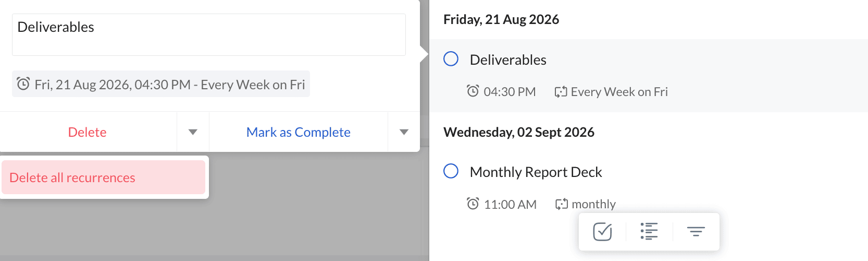
Task: Click the checkmark task view icon
Action: coord(602,231)
